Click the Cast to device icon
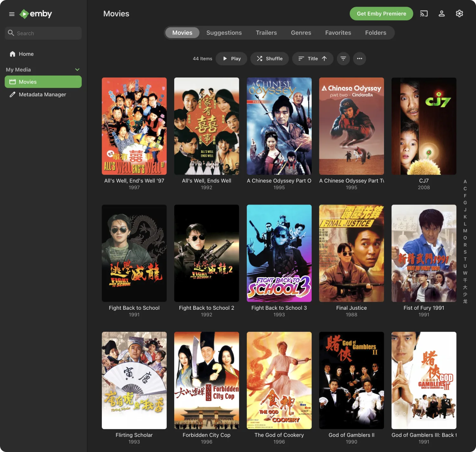This screenshot has height=452, width=476. [424, 14]
